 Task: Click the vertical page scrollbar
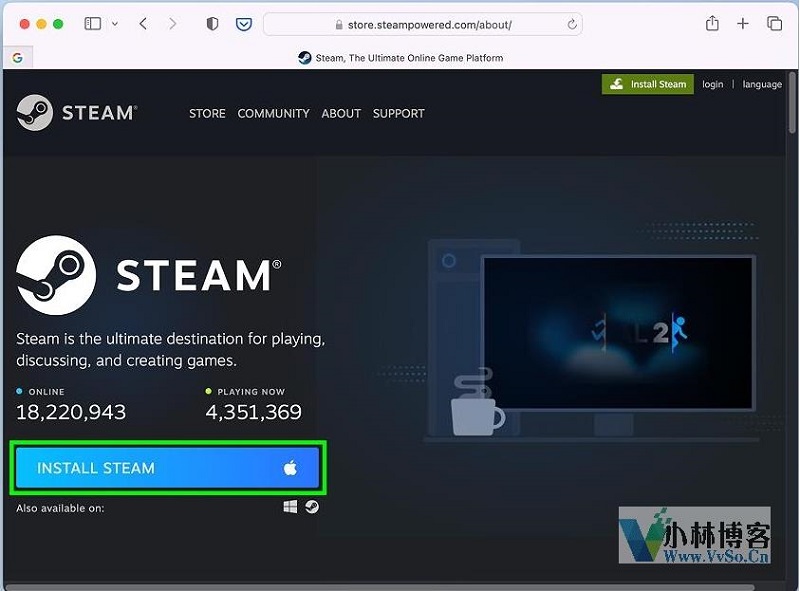792,102
